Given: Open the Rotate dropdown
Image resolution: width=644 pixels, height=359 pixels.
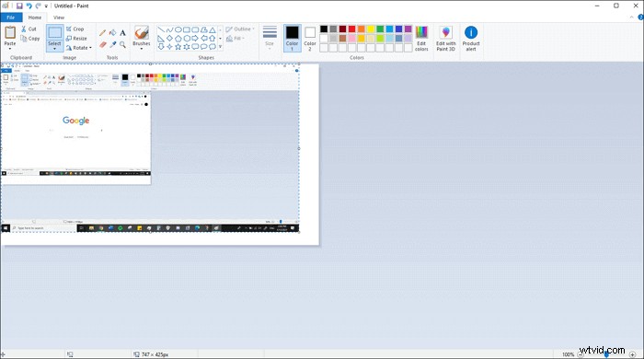Looking at the screenshot, I should click(x=79, y=48).
